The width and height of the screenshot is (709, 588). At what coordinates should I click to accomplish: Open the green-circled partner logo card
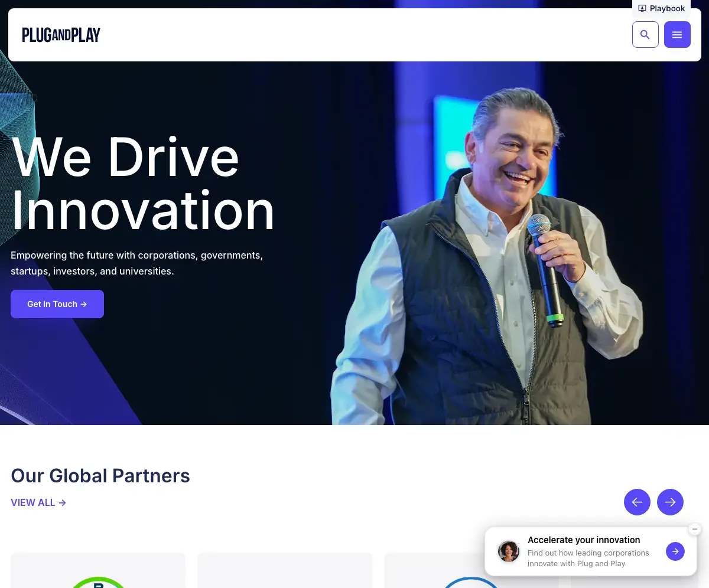[98, 570]
